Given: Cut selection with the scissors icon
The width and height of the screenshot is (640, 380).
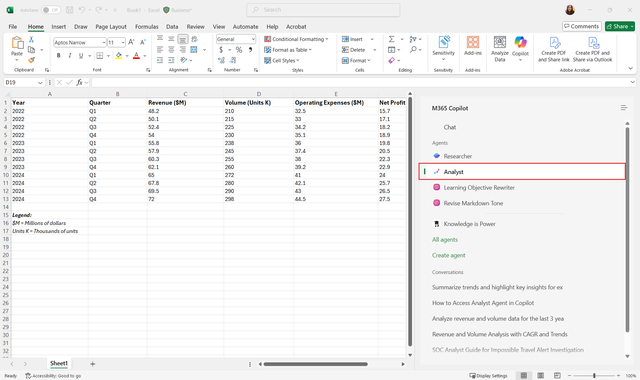Looking at the screenshot, I should click(31, 40).
